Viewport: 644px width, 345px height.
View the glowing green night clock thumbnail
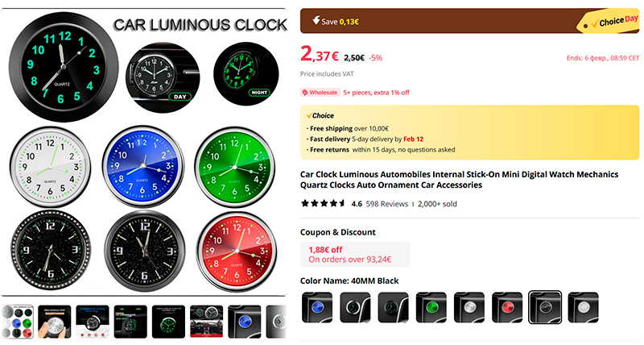168,322
